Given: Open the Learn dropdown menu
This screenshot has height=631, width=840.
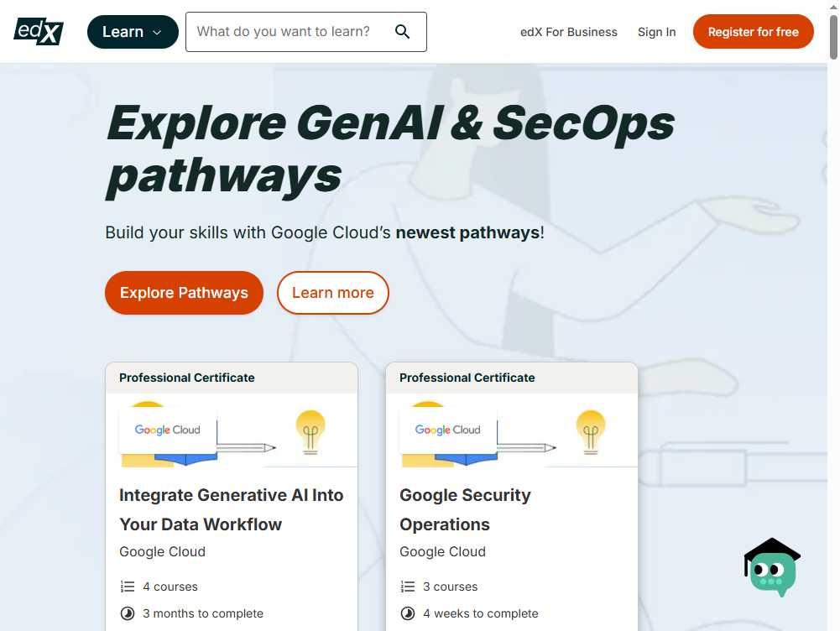Looking at the screenshot, I should pyautogui.click(x=132, y=31).
